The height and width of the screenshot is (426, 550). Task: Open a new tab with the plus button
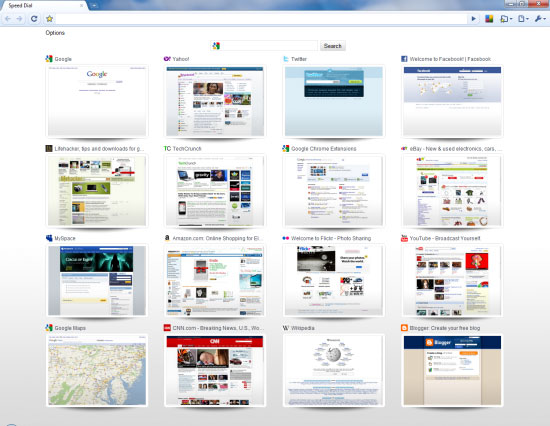[94, 6]
